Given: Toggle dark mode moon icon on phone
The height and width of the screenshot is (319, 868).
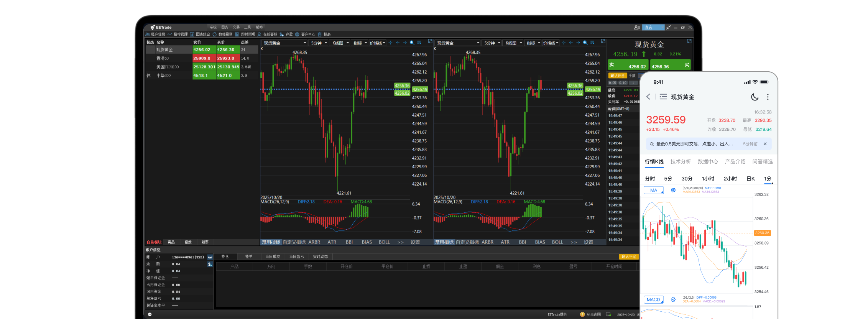Looking at the screenshot, I should click(x=755, y=97).
